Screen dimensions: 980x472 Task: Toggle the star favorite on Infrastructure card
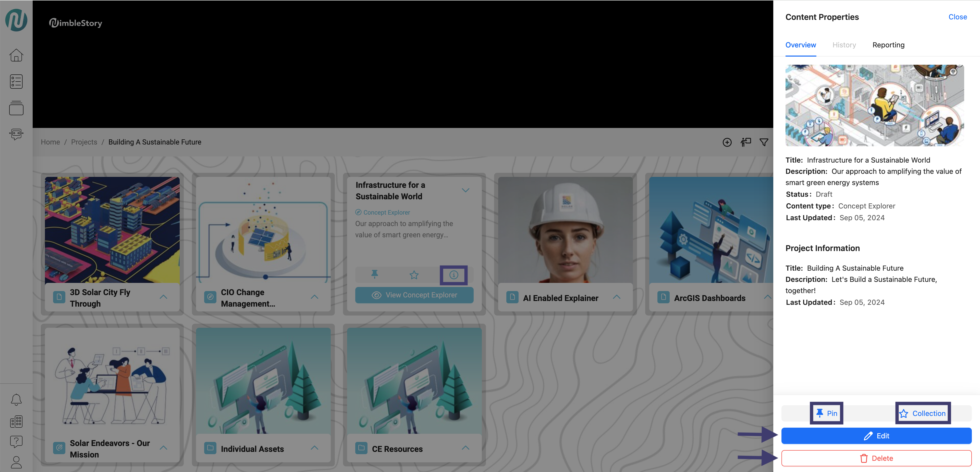point(414,275)
